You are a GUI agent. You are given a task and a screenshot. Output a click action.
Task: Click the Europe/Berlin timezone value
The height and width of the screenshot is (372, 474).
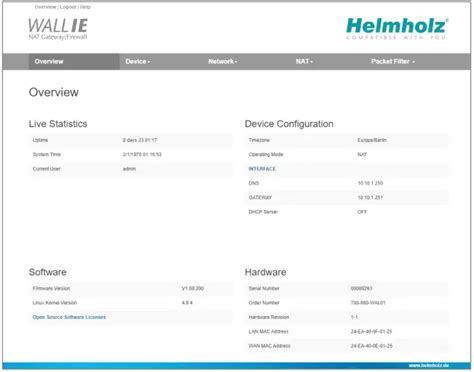point(372,140)
